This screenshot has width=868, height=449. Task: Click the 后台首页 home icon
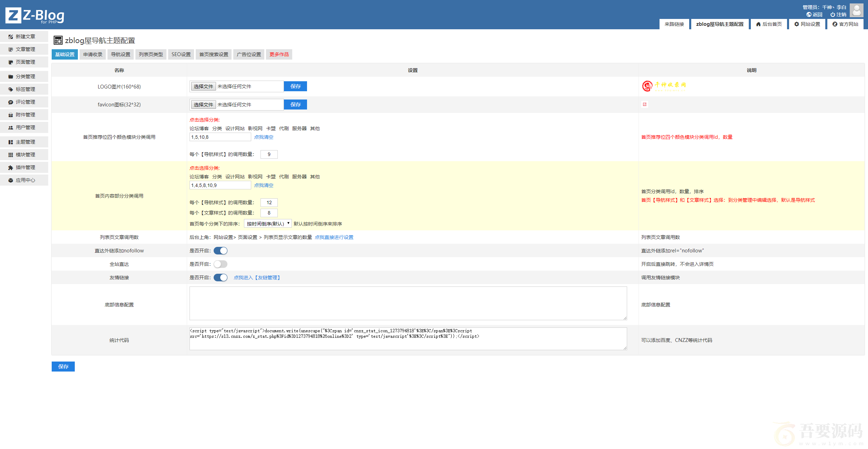tap(758, 24)
